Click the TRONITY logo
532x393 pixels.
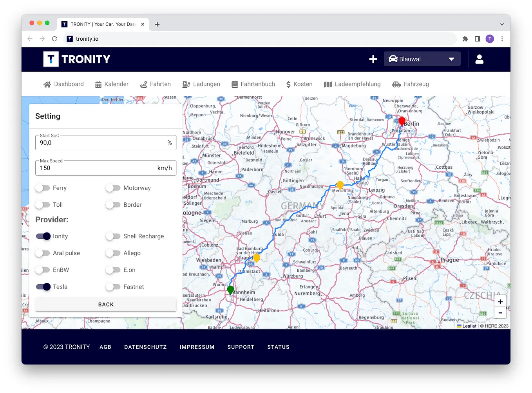[x=77, y=59]
